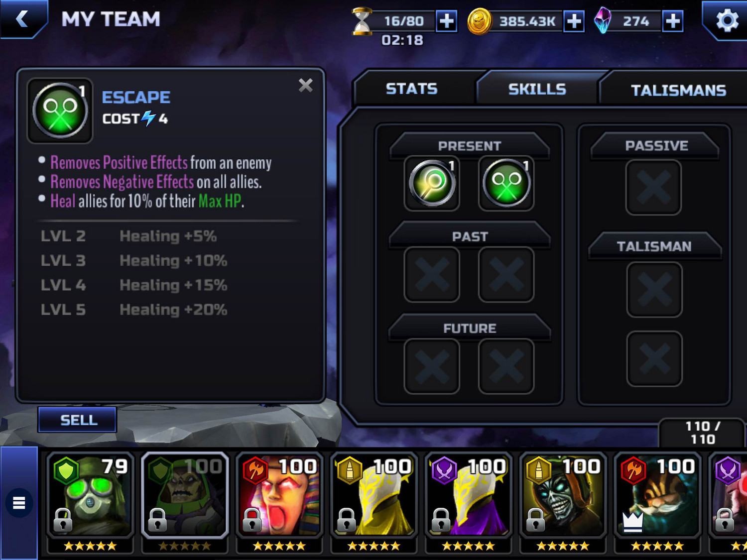Viewport: 747px width, 560px height.
Task: Add more time energy with plus button
Action: pyautogui.click(x=447, y=21)
